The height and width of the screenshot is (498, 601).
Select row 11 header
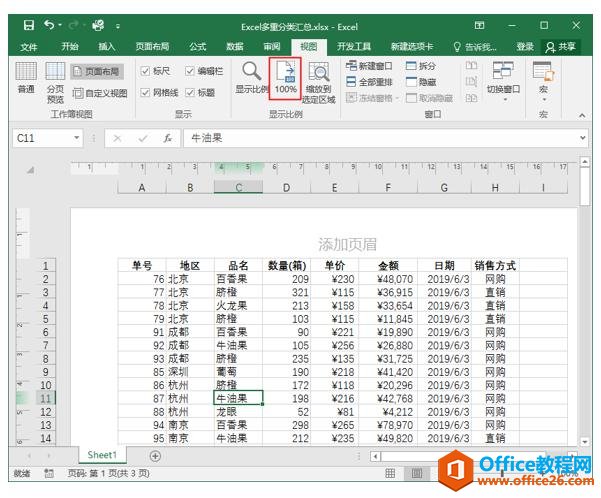[46, 398]
